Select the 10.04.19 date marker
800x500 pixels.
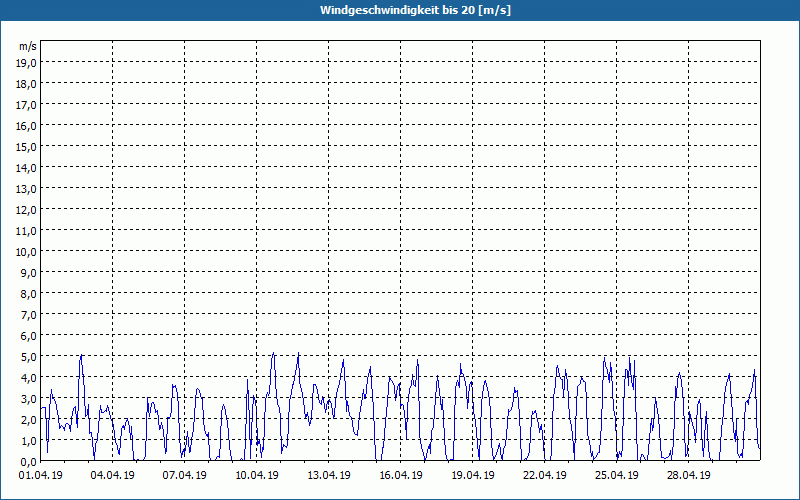tap(257, 476)
